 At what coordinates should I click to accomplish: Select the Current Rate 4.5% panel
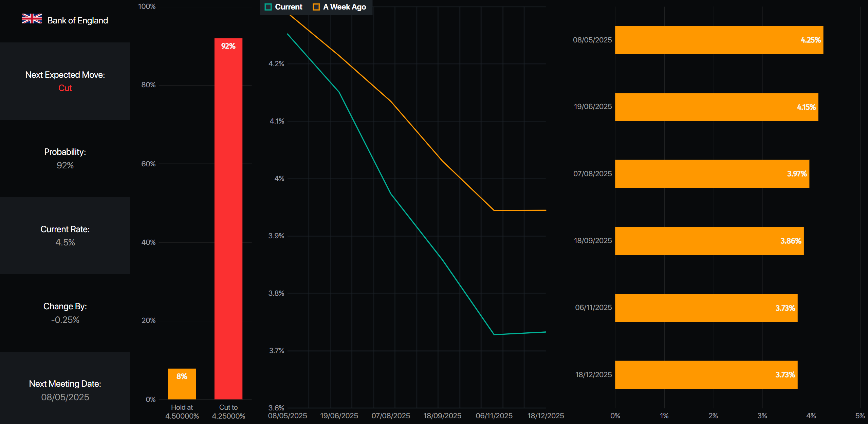tap(65, 236)
